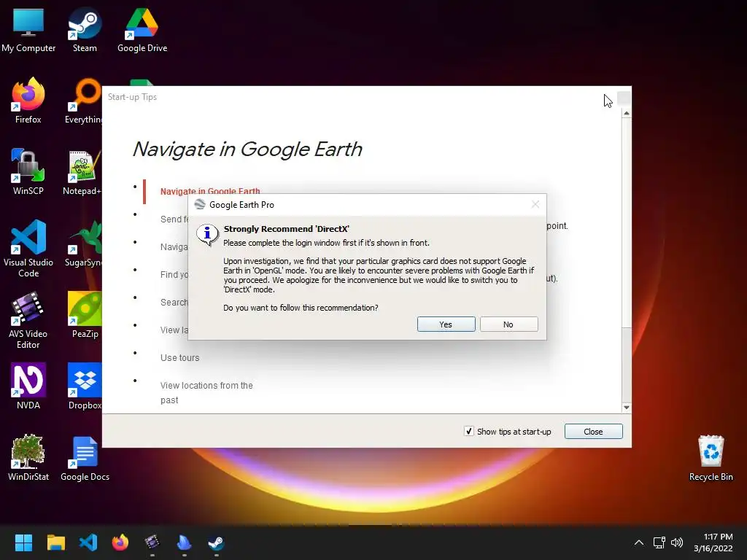Click the network icon in system tray

pyautogui.click(x=659, y=542)
